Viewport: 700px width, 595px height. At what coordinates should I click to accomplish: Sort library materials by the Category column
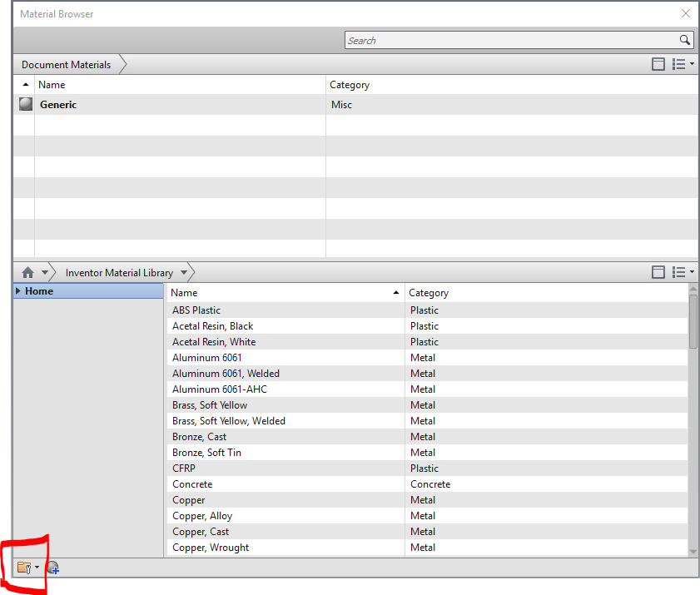click(x=428, y=293)
